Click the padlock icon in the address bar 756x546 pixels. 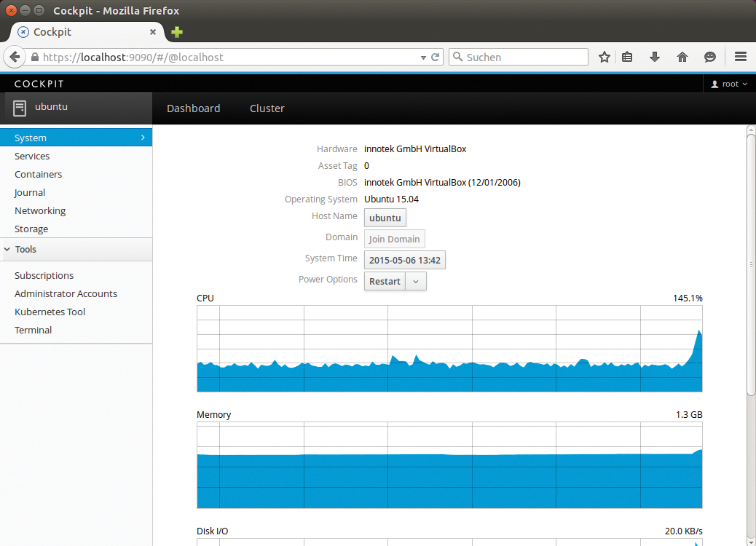(35, 57)
